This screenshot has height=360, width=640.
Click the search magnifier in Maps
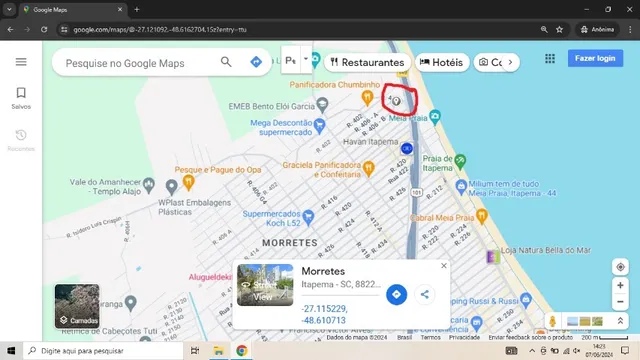pos(226,62)
